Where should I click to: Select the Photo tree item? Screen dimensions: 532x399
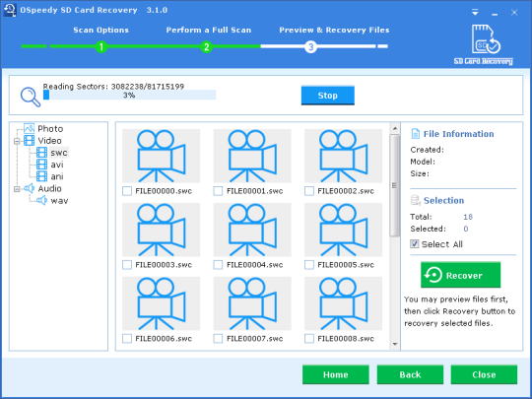pos(50,129)
